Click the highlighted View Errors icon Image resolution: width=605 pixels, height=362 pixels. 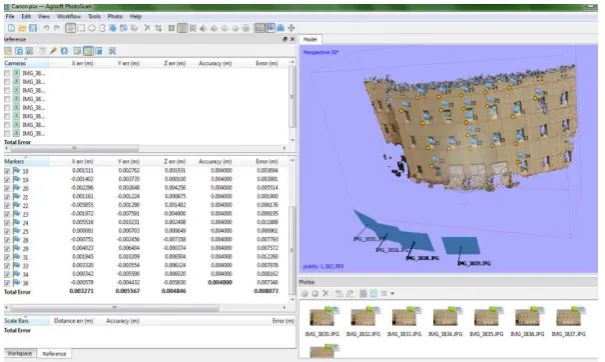(x=88, y=51)
